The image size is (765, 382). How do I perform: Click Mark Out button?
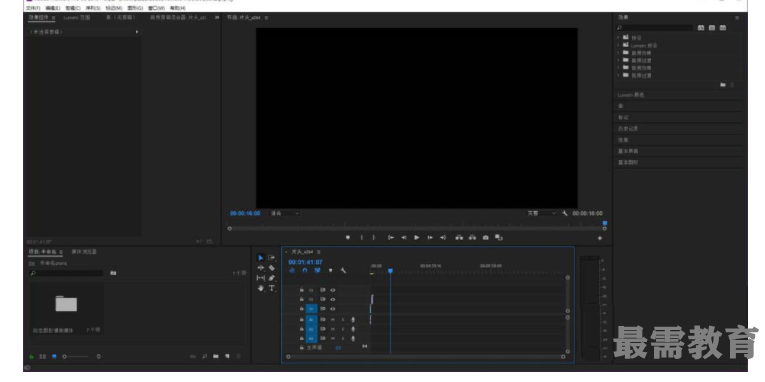coord(374,238)
